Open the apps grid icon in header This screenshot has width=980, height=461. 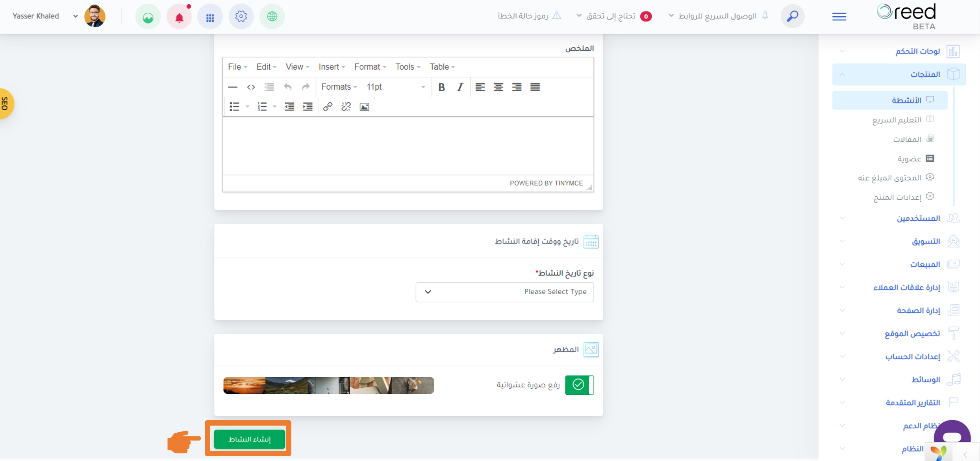(210, 17)
